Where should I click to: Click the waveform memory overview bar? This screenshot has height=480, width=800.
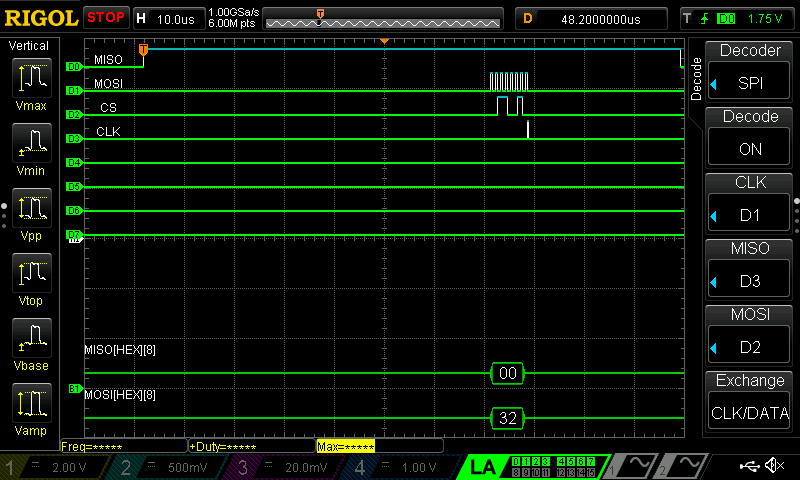[x=383, y=19]
